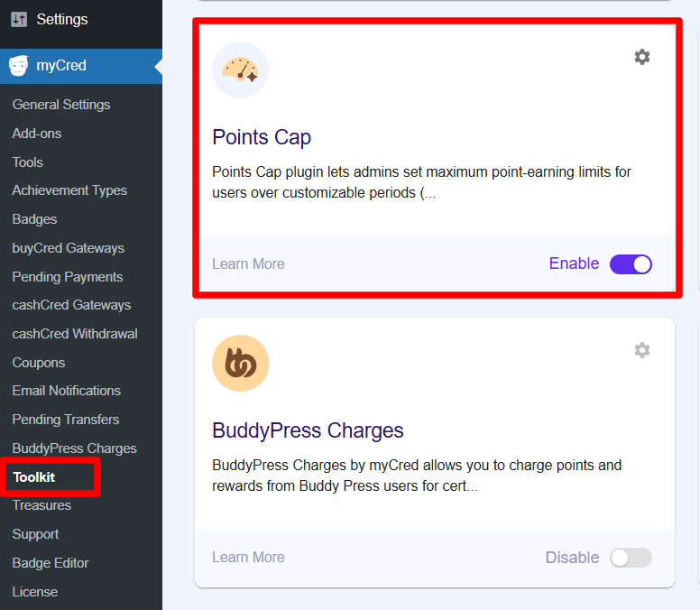Open Points Cap settings gear
Viewport: 700px width, 610px height.
tap(641, 57)
